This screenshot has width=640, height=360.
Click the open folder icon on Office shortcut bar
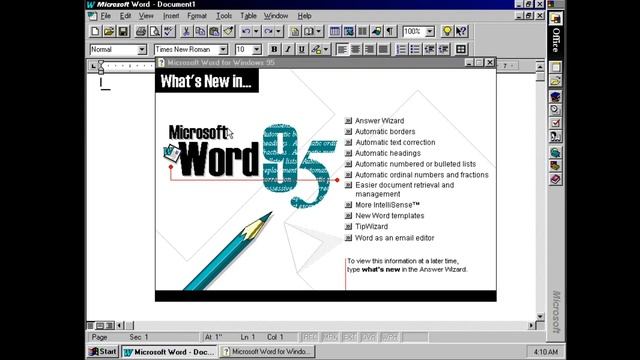point(556,81)
